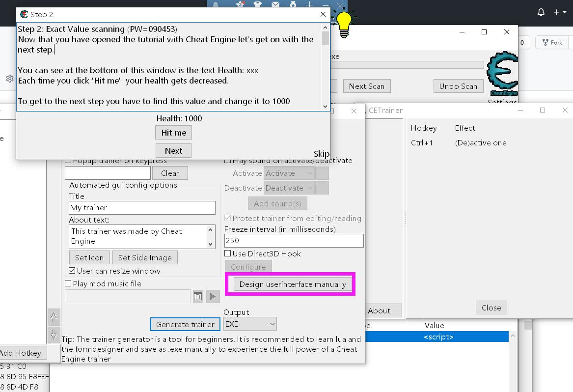Image resolution: width=573 pixels, height=392 pixels.
Task: Click the notification bell icon
Action: coord(541,12)
